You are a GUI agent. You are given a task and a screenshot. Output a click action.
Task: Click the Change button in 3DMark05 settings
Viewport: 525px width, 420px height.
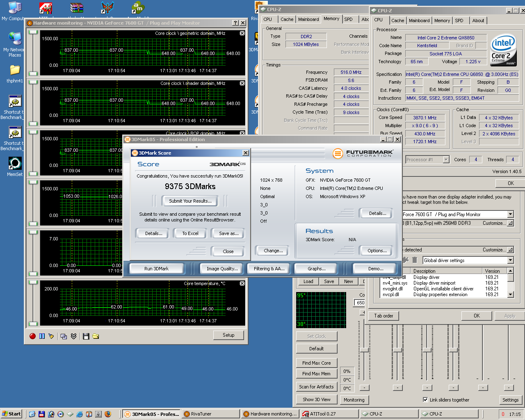pyautogui.click(x=273, y=251)
